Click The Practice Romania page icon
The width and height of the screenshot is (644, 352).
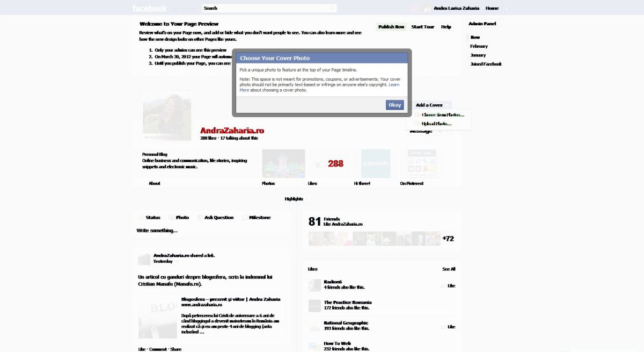314,305
